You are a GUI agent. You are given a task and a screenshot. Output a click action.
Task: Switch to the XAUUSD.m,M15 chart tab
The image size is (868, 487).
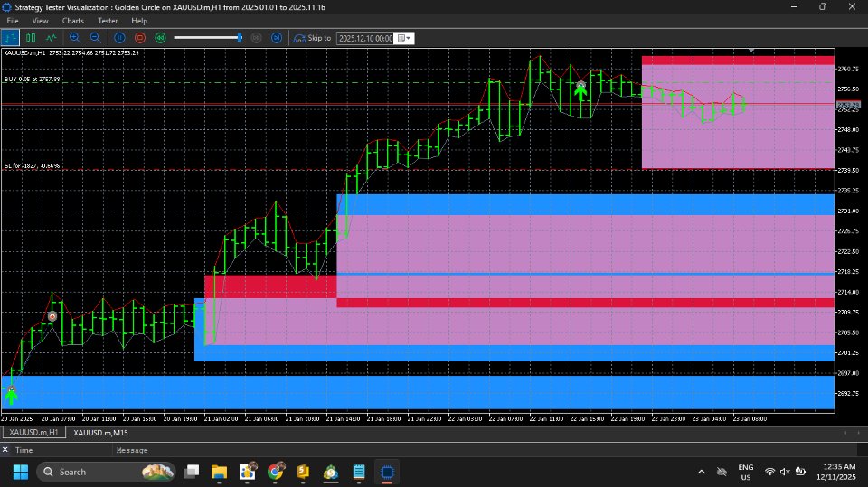[x=100, y=433]
